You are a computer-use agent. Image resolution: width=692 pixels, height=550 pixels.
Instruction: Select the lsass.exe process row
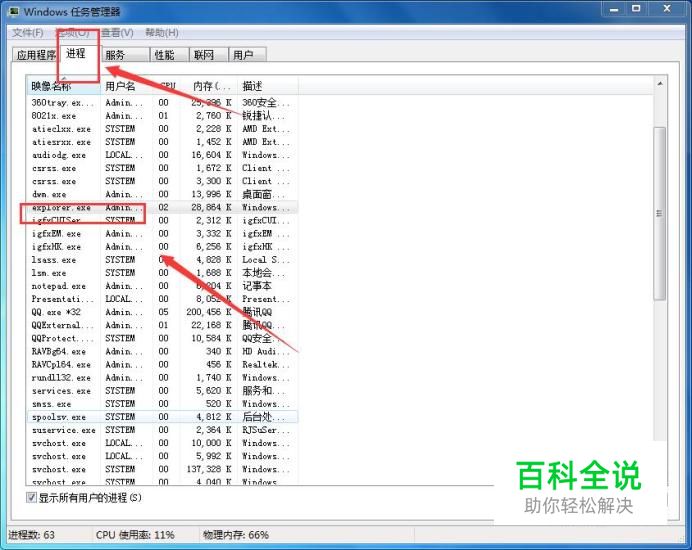pyautogui.click(x=162, y=260)
